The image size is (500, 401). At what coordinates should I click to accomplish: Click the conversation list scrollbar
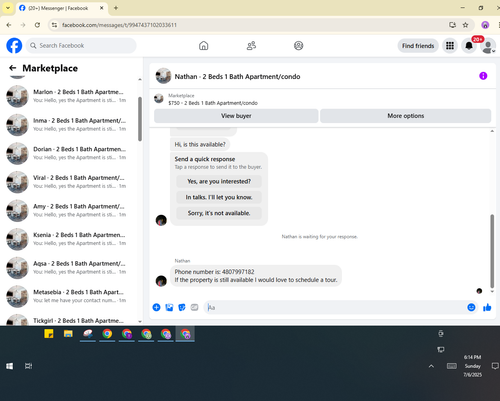pyautogui.click(x=140, y=119)
